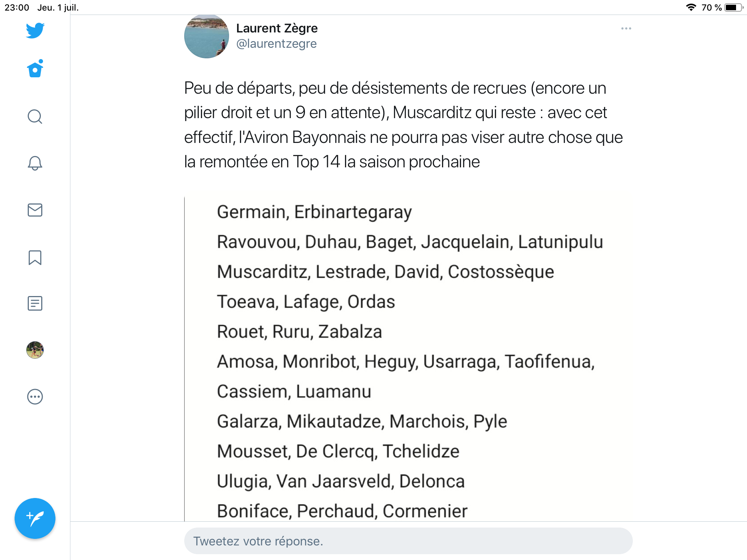Tap the battery indicator in status bar

(x=733, y=7)
